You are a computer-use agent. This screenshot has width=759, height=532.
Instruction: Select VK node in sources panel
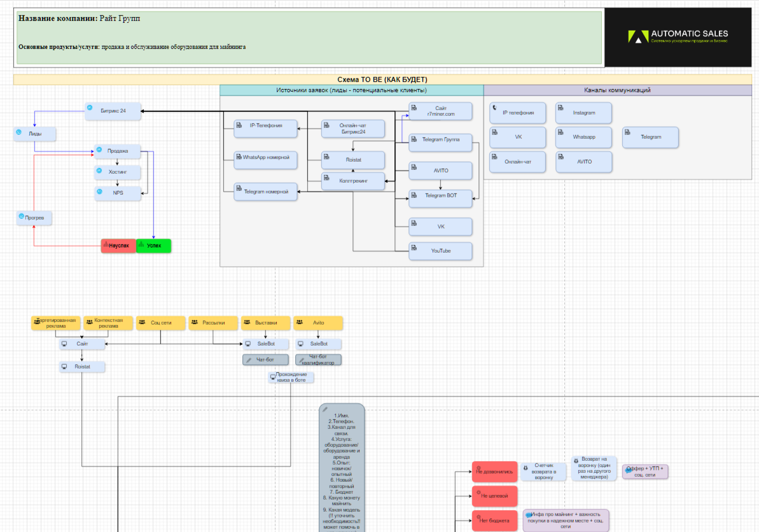440,227
